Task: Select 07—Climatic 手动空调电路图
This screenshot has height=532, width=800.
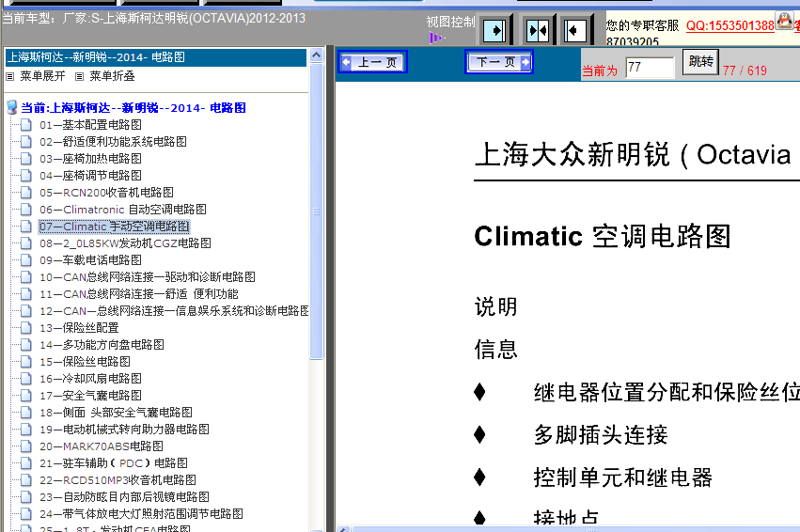Action: point(115,227)
